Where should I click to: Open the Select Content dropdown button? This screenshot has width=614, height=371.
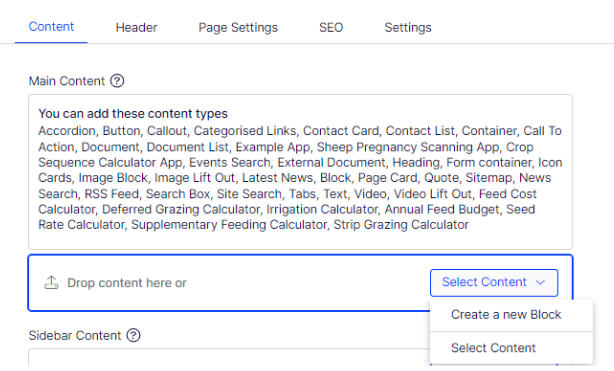click(494, 282)
